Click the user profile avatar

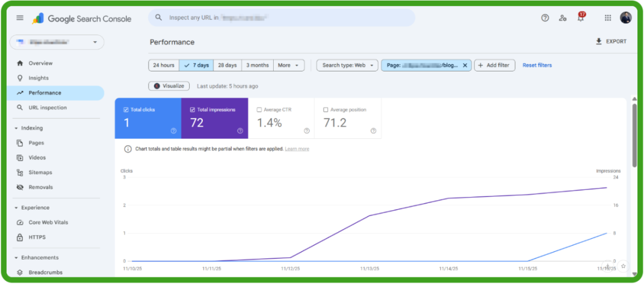[626, 18]
